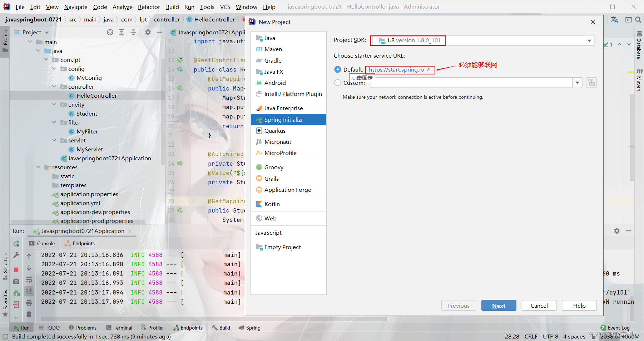Open the Structure side tool window
The height and width of the screenshot is (341, 644).
click(x=5, y=266)
